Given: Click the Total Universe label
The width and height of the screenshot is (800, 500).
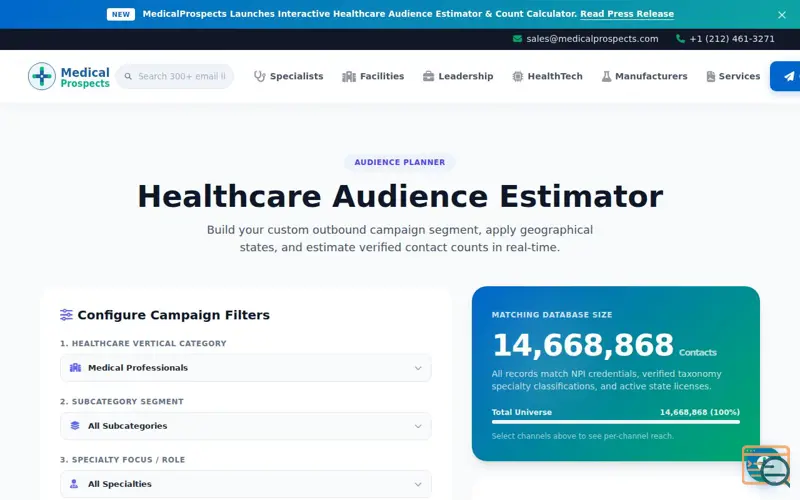Looking at the screenshot, I should tap(521, 412).
